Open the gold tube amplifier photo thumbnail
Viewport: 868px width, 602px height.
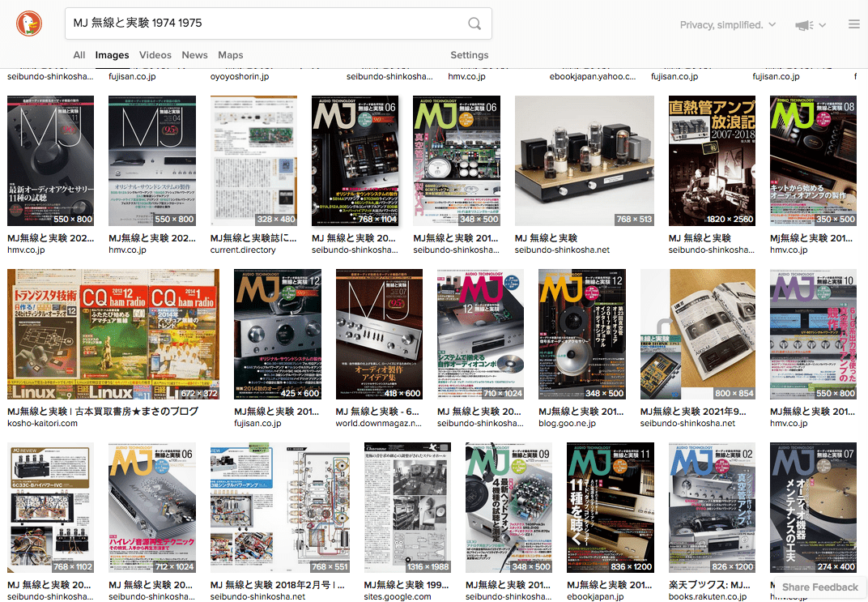click(584, 160)
